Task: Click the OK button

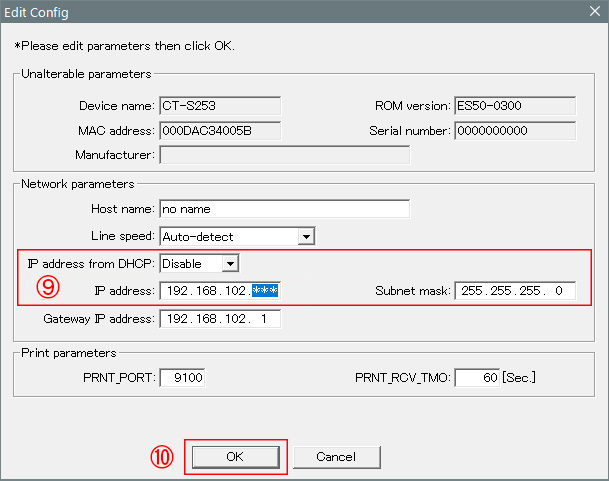Action: (235, 457)
